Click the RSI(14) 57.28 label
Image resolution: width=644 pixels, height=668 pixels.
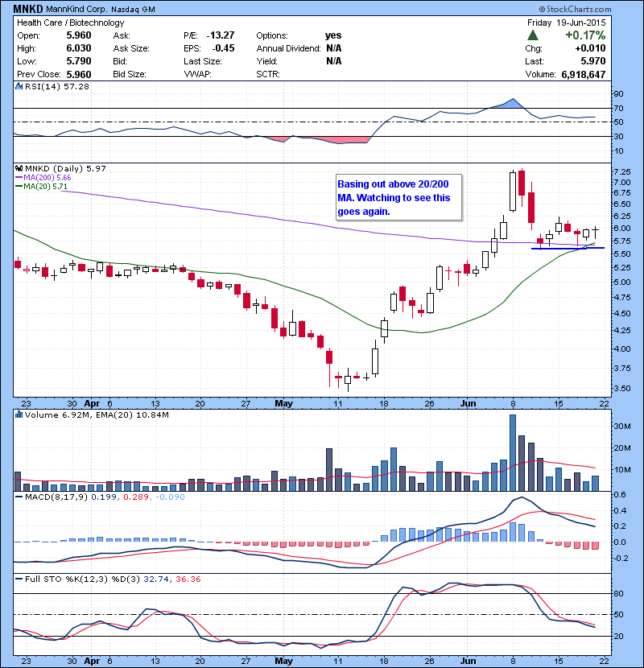tap(57, 86)
